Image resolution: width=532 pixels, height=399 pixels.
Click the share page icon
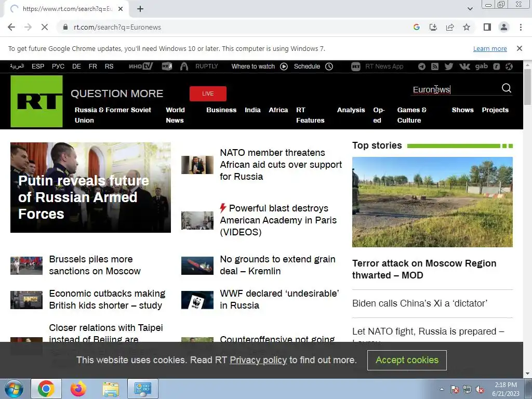(x=450, y=27)
